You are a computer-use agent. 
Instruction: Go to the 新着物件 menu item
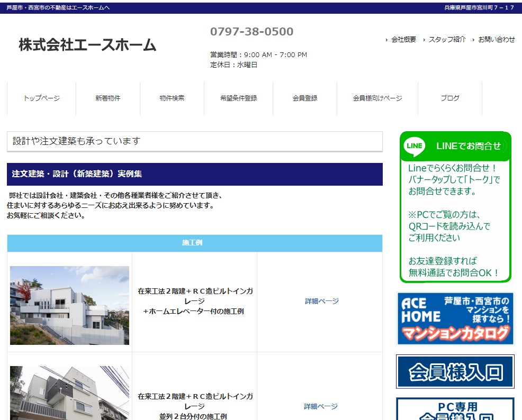tap(108, 98)
